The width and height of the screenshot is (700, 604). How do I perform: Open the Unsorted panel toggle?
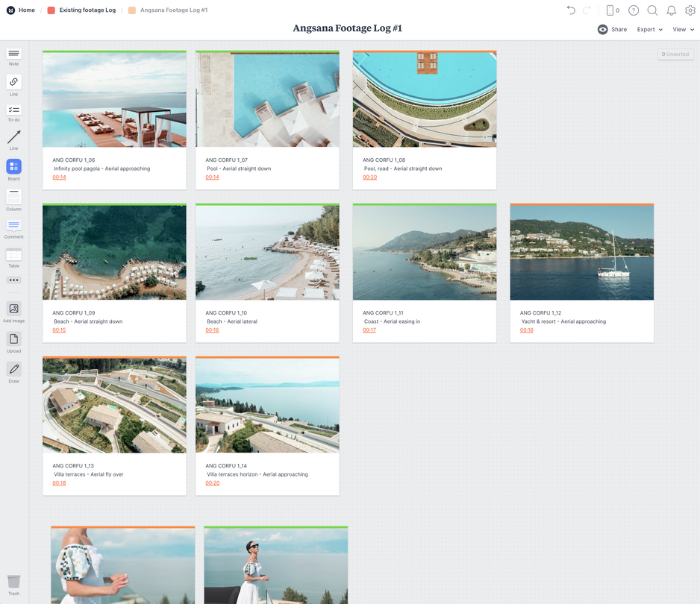tap(675, 54)
